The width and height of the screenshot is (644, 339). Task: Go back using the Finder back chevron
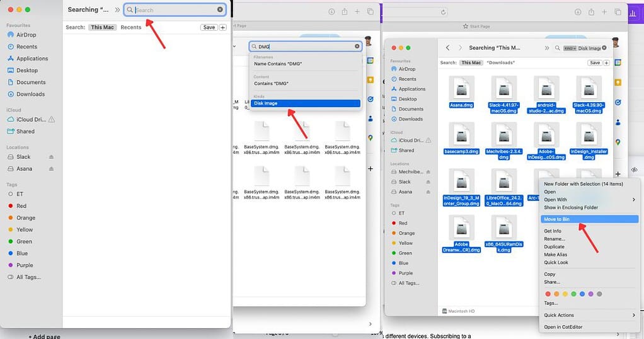[447, 48]
